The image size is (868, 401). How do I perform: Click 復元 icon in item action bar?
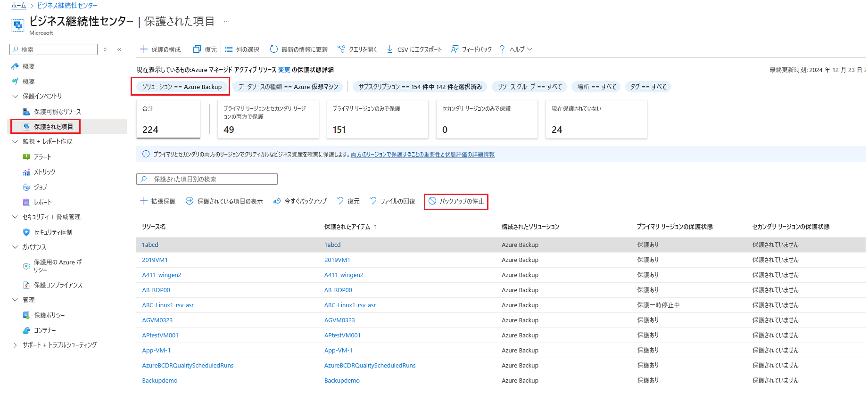(x=340, y=201)
